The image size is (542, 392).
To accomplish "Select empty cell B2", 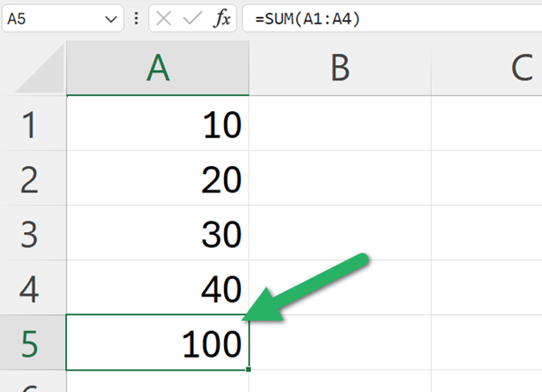I will (340, 179).
